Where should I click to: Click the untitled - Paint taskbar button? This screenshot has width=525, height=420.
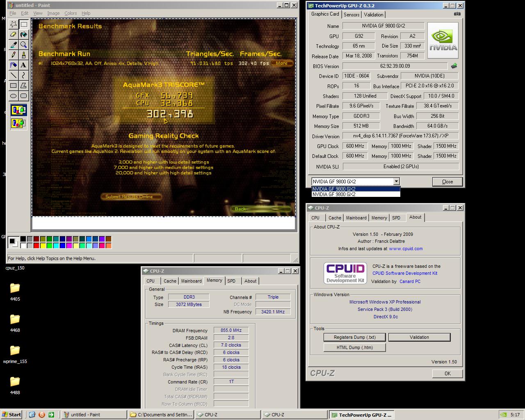pyautogui.click(x=94, y=415)
